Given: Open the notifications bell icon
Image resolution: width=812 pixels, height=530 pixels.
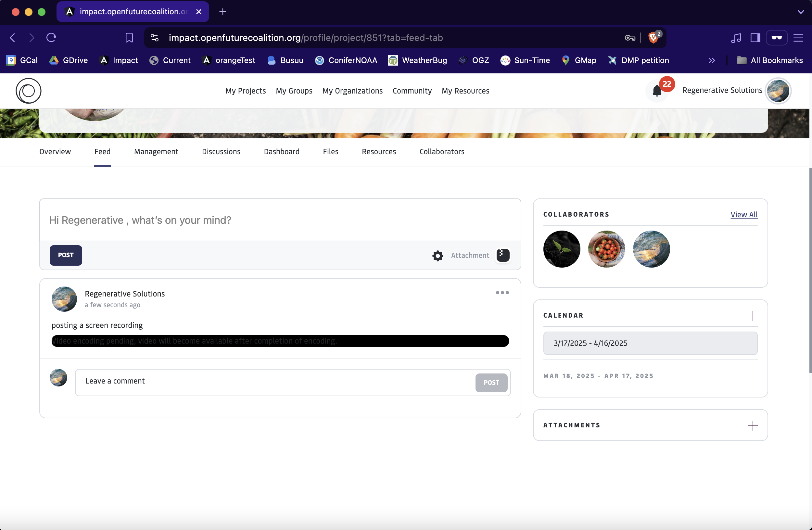Looking at the screenshot, I should [x=657, y=91].
